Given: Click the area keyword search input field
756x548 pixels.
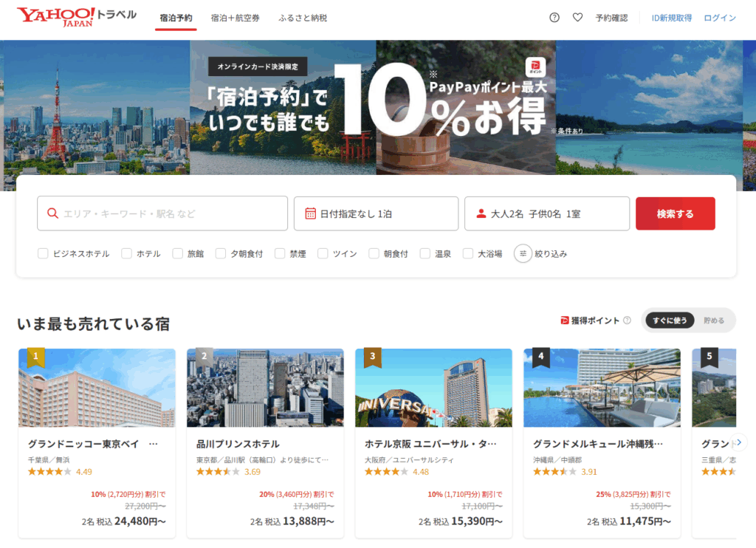Looking at the screenshot, I should pyautogui.click(x=162, y=213).
